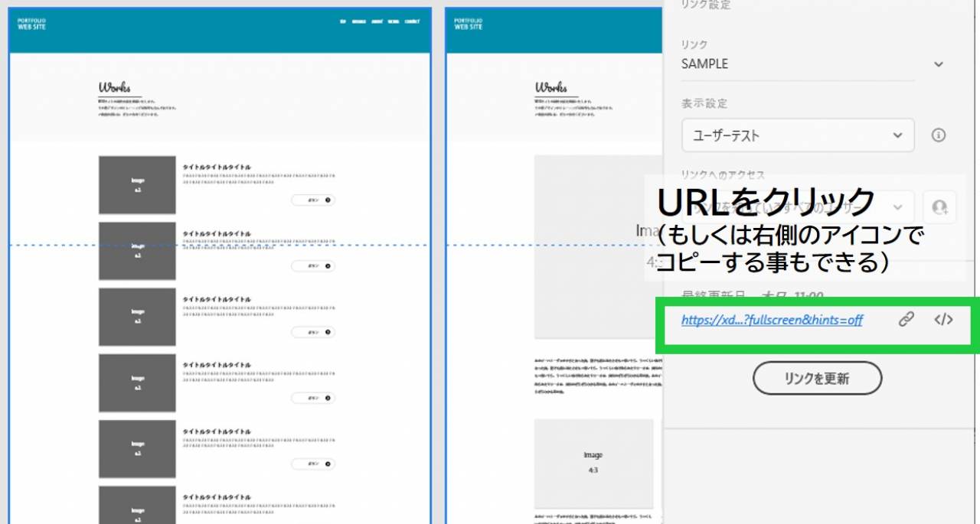Click the リンクを更新 button

[817, 378]
